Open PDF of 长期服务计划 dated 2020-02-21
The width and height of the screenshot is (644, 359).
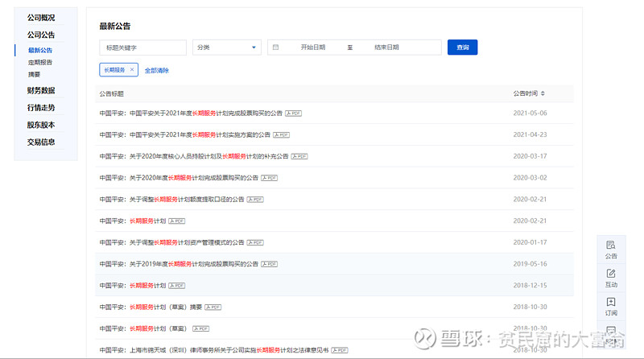[x=176, y=221]
